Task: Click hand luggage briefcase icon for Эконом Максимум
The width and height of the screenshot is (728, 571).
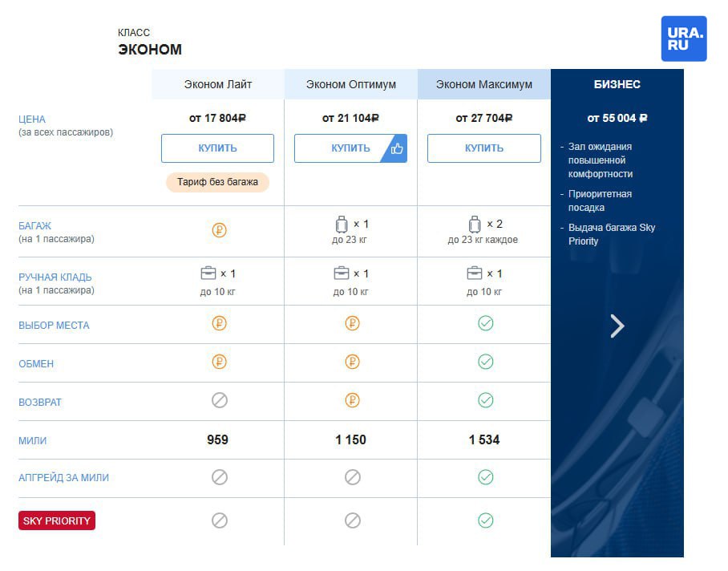Action: (x=475, y=273)
